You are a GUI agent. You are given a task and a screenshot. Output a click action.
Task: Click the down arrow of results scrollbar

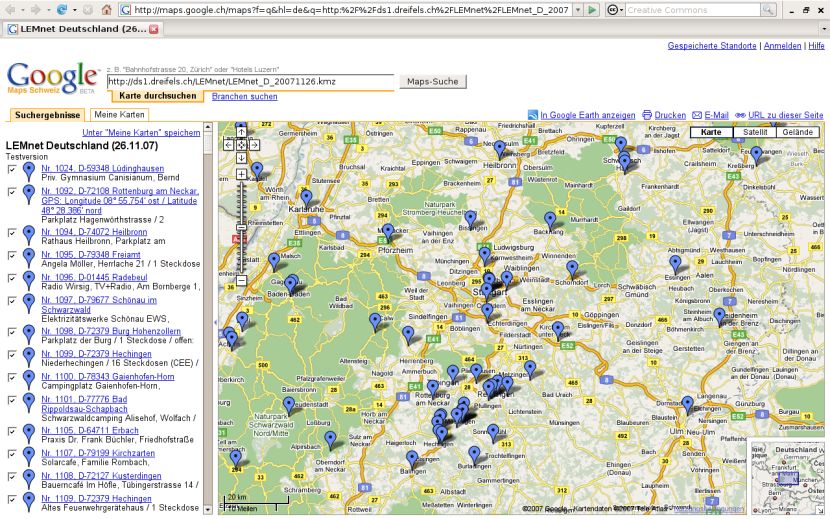[208, 509]
